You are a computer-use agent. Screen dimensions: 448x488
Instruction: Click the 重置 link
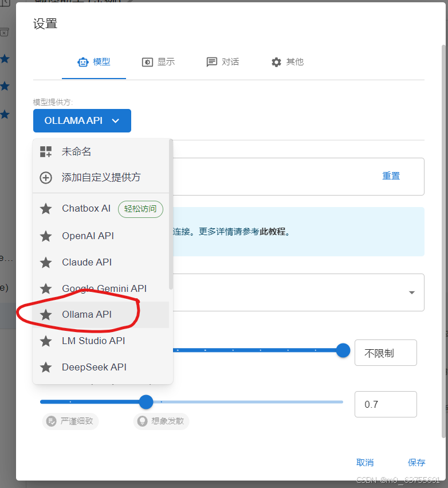391,176
